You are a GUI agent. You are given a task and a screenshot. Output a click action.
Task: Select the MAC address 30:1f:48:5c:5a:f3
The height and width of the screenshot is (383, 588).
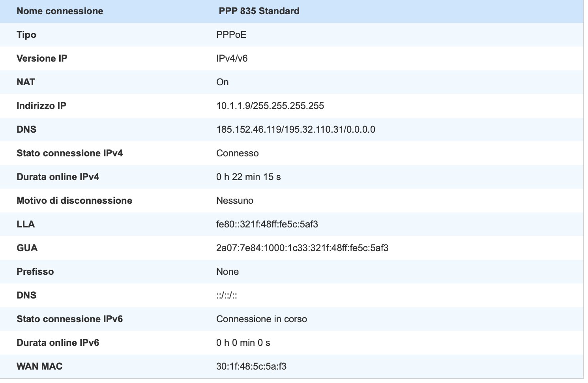[251, 366]
